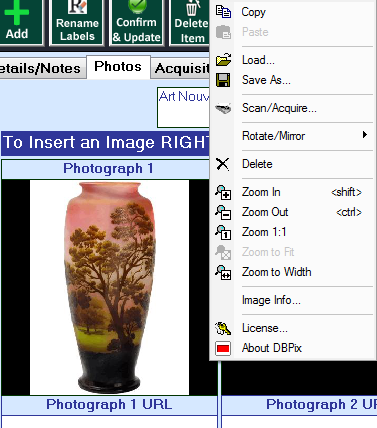Screen dimensions: 377x428
Task: Click the Zoom In magnifier icon
Action: [x=223, y=192]
